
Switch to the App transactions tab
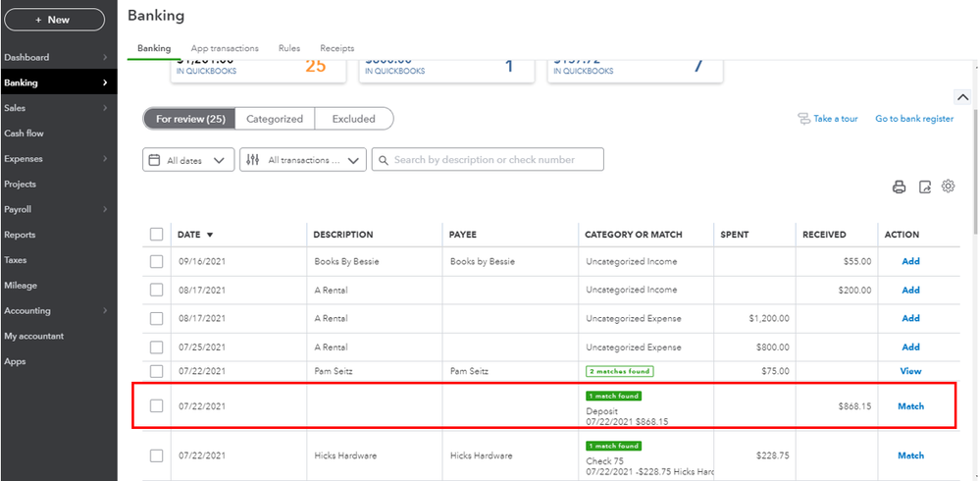tap(225, 48)
